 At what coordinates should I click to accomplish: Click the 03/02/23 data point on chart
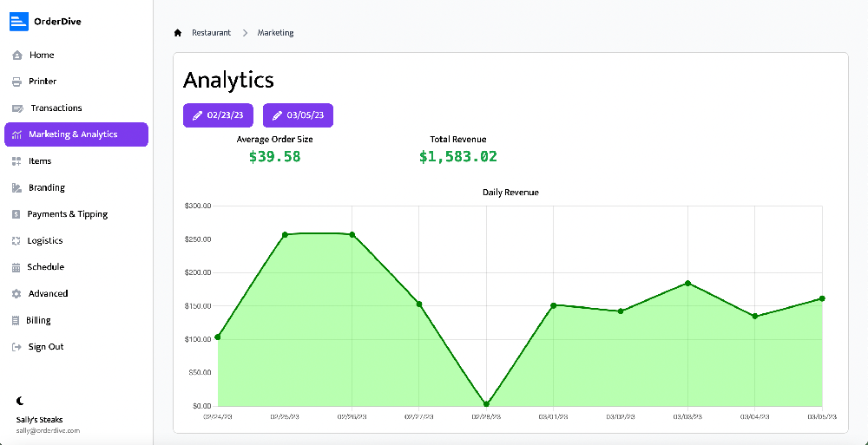click(x=621, y=311)
